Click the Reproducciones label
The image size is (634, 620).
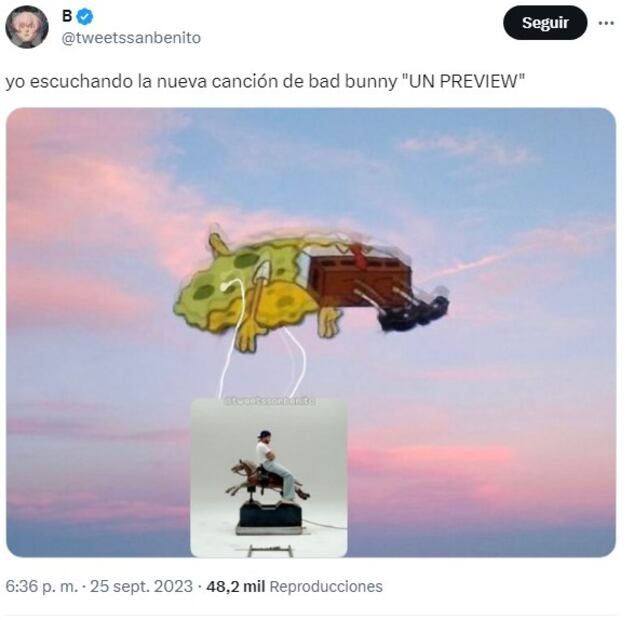click(x=326, y=586)
